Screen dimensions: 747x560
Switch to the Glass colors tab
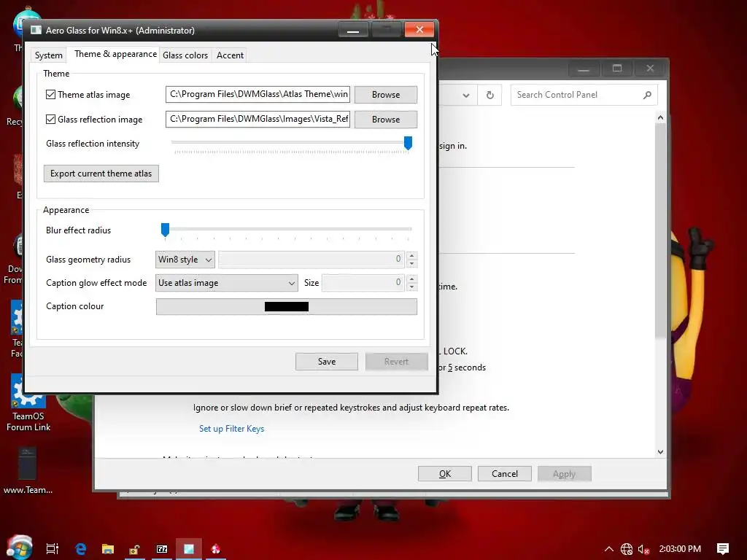(185, 55)
